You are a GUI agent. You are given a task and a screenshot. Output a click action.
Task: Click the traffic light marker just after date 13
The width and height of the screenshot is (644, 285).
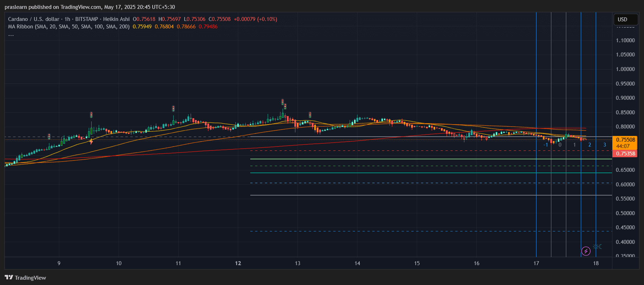point(310,115)
